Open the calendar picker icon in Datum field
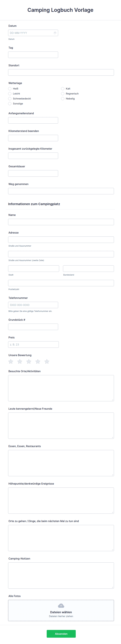121x644 pixels. click(x=55, y=33)
